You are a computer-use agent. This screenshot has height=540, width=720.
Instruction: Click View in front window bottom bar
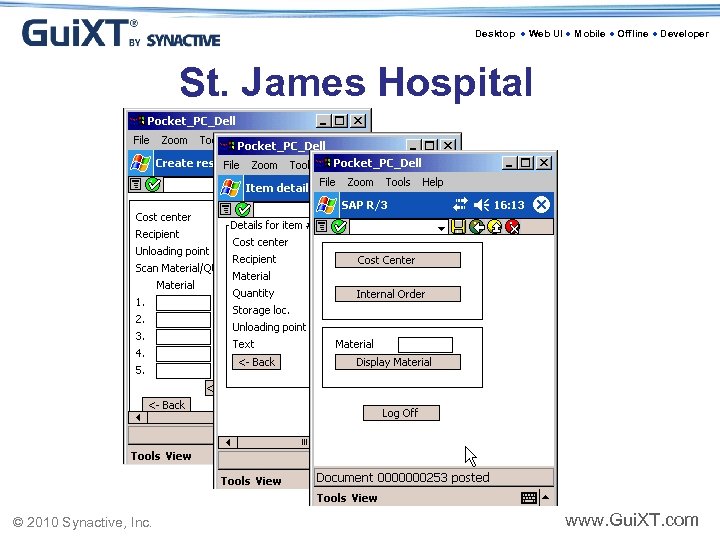coord(364,498)
